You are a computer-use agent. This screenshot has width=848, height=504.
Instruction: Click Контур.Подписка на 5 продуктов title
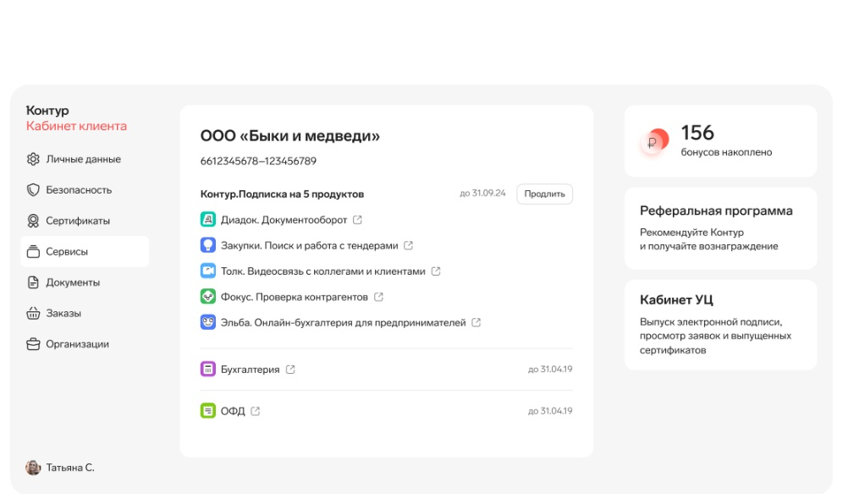click(282, 194)
